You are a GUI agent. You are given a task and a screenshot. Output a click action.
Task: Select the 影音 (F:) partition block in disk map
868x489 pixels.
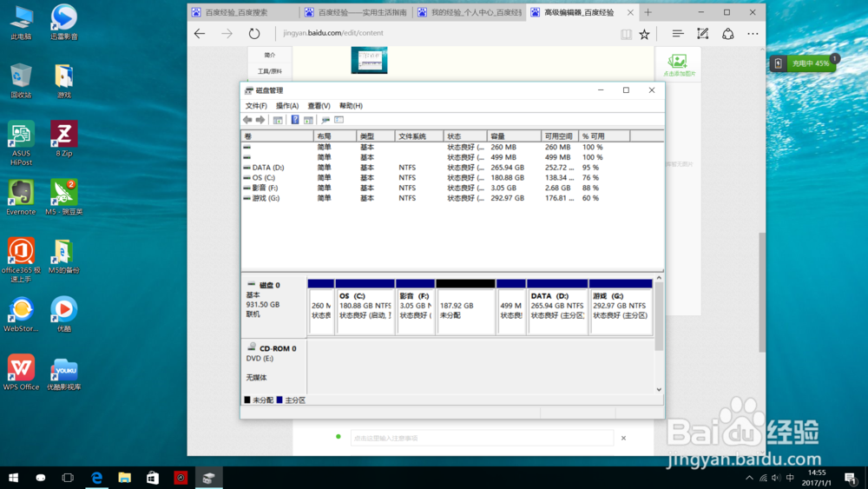pos(415,307)
